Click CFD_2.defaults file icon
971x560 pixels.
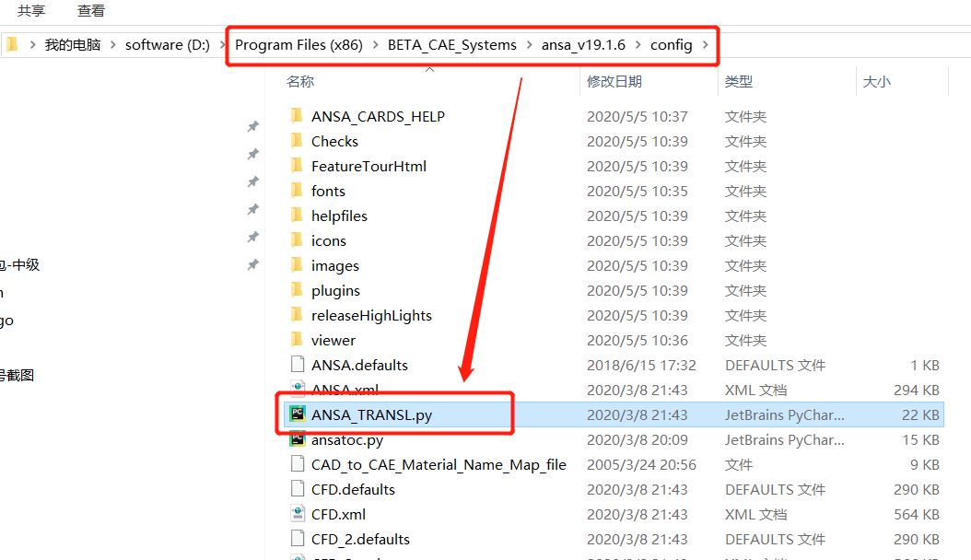[298, 538]
